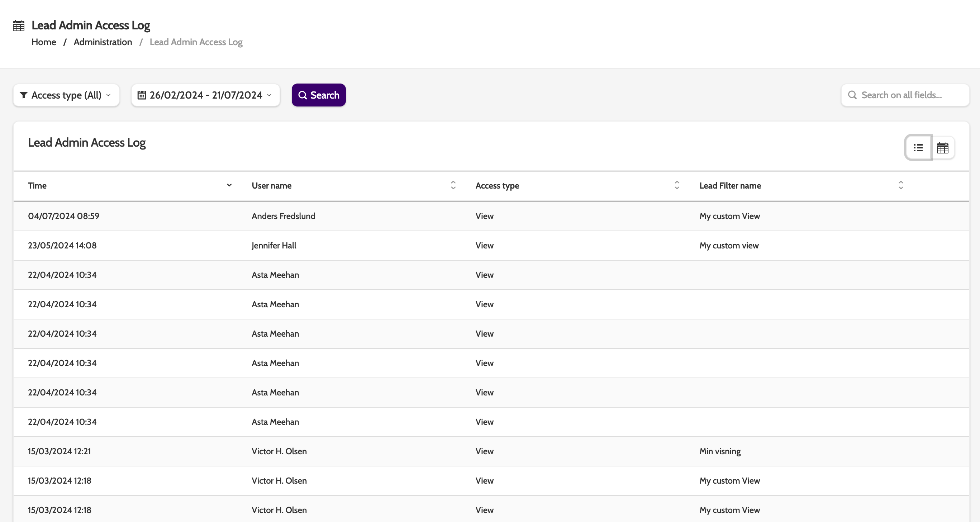This screenshot has height=522, width=980.
Task: Sort by Access type column arrows
Action: click(676, 185)
